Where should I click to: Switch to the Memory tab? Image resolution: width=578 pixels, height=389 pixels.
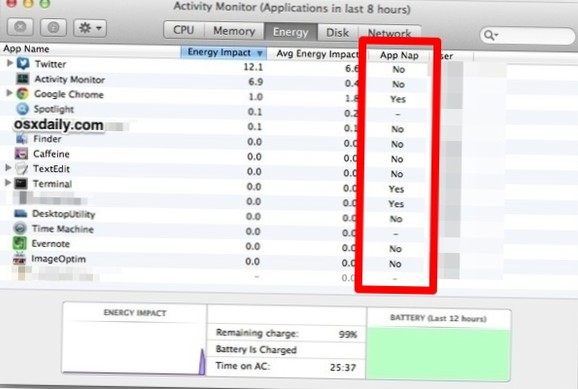234,31
